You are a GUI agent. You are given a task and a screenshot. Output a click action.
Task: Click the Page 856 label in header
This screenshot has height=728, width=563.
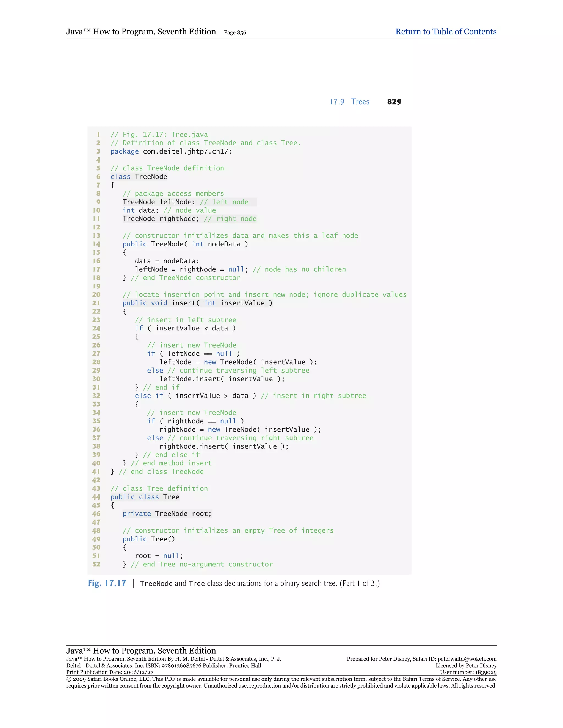pos(235,33)
